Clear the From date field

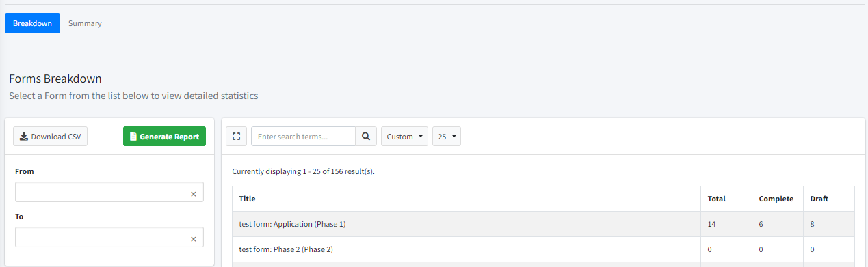(193, 194)
